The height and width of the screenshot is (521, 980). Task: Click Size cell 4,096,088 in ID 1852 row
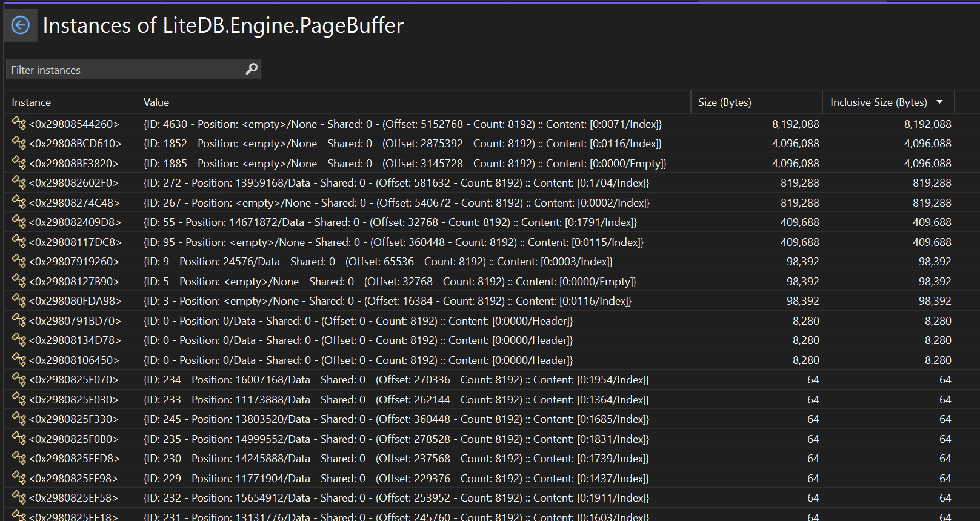795,144
